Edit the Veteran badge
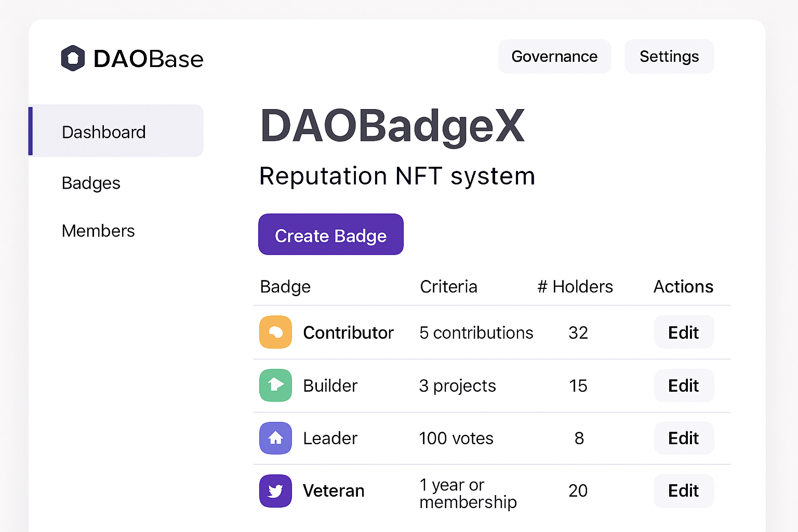The width and height of the screenshot is (798, 532). coord(683,491)
